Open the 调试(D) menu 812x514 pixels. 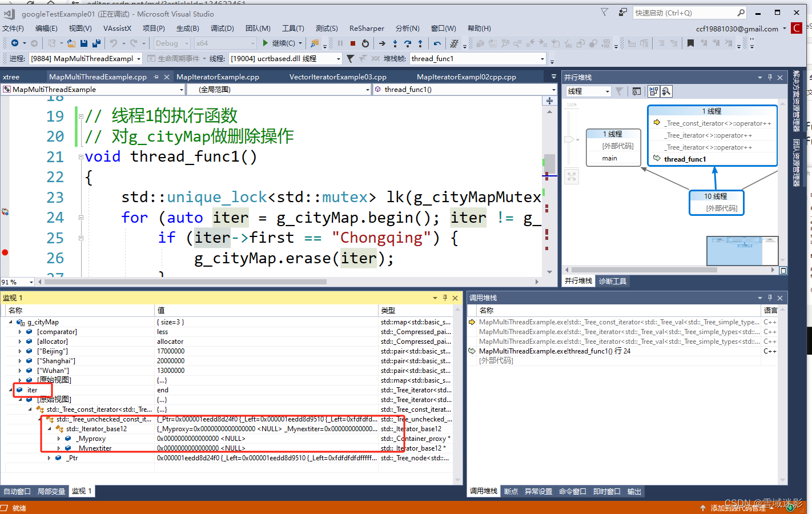(222, 28)
